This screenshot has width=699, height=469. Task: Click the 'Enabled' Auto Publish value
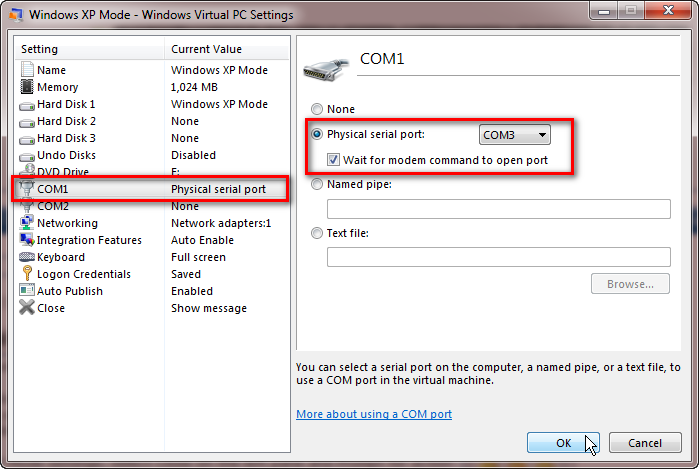[192, 291]
